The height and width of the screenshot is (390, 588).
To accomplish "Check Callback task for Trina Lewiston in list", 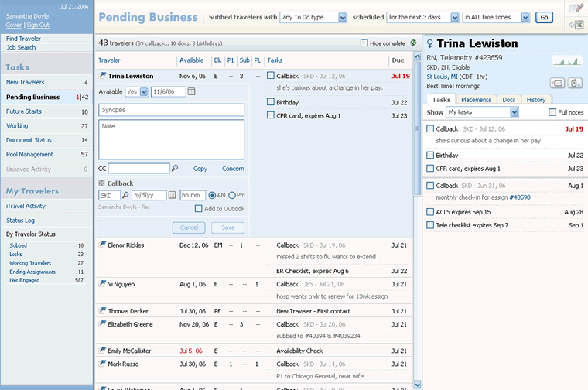I will click(x=270, y=75).
